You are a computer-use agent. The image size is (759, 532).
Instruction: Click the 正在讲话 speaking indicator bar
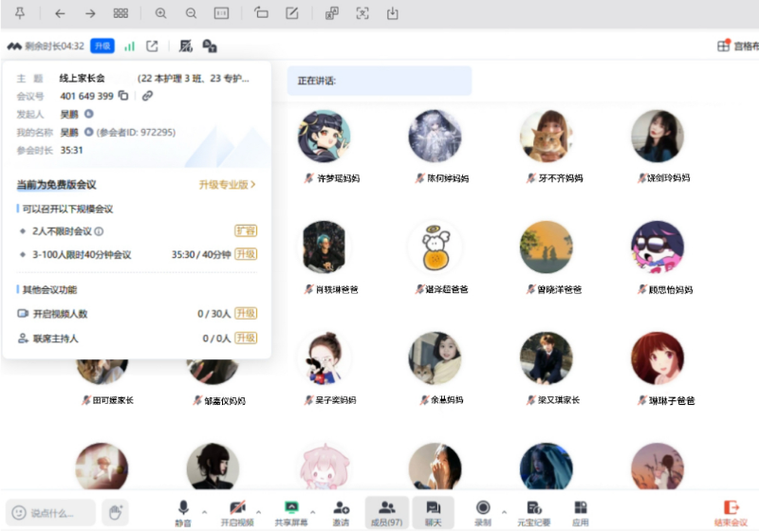tap(379, 81)
